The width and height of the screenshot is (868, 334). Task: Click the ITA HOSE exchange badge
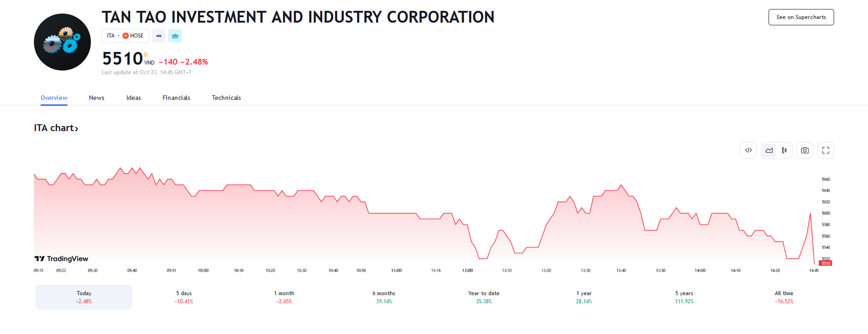[x=125, y=36]
